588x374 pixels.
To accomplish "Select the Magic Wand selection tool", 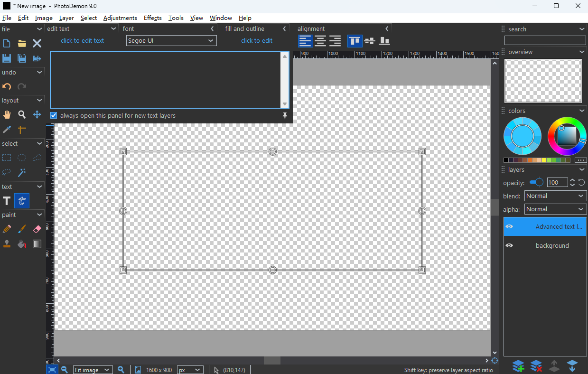I will pyautogui.click(x=22, y=172).
